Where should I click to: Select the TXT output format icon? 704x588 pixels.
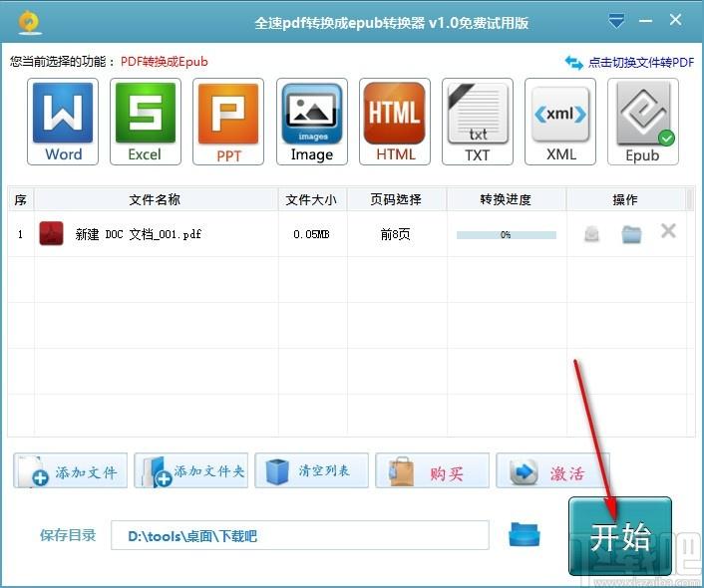pyautogui.click(x=478, y=122)
